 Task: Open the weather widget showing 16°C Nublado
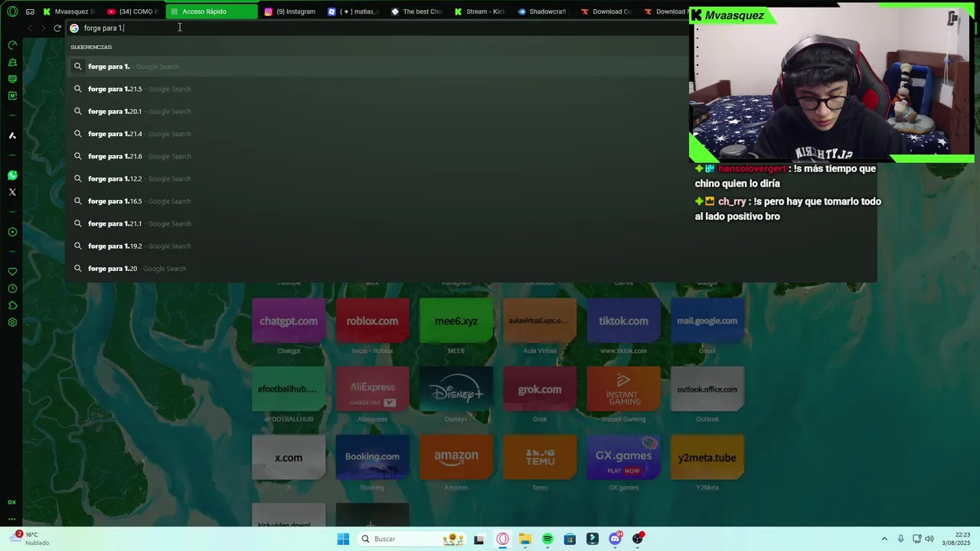(31, 539)
